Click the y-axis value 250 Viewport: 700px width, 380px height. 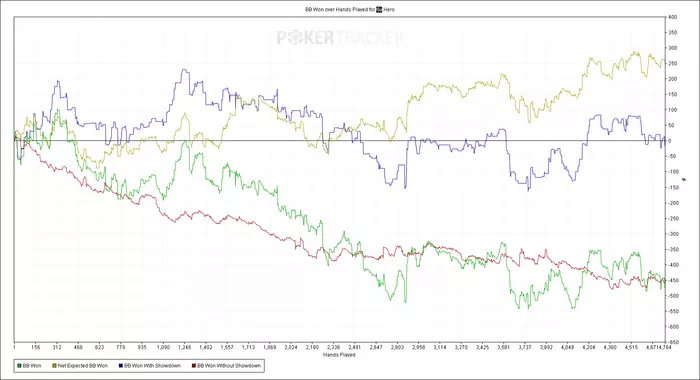coord(673,63)
